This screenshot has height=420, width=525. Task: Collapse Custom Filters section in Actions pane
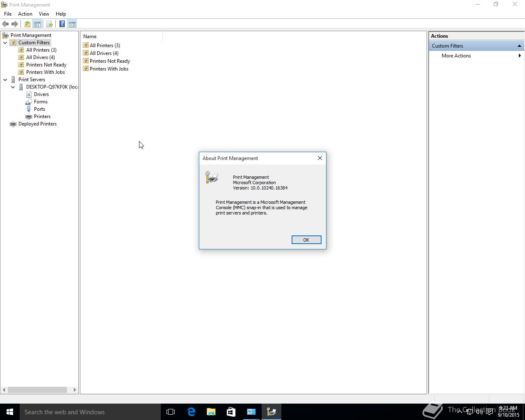(x=519, y=46)
